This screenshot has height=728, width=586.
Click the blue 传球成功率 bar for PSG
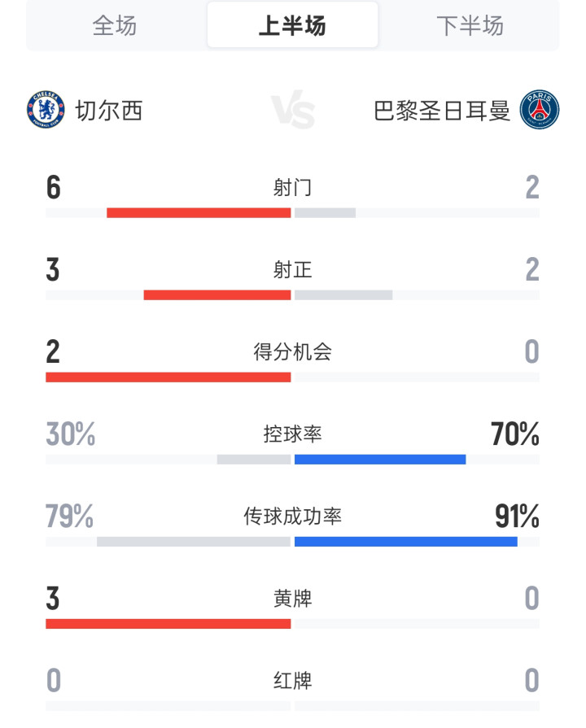(x=405, y=542)
